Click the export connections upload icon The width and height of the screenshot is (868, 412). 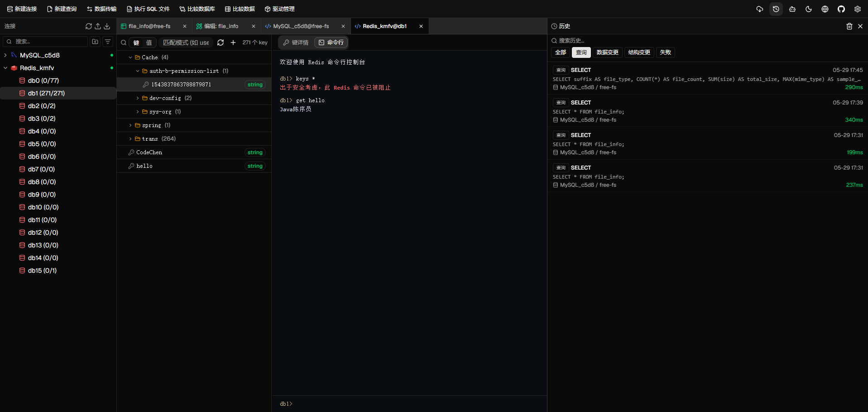click(98, 26)
